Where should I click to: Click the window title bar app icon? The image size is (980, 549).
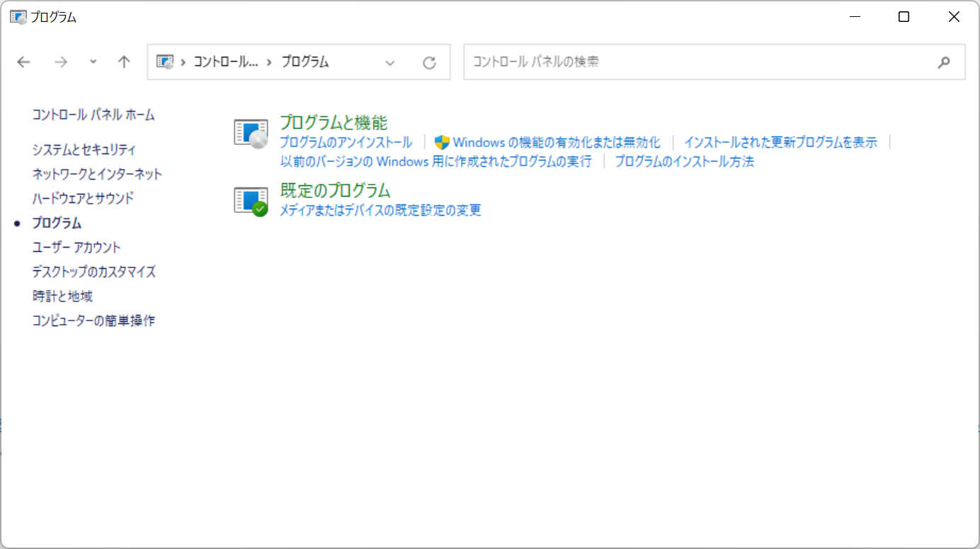[x=18, y=17]
